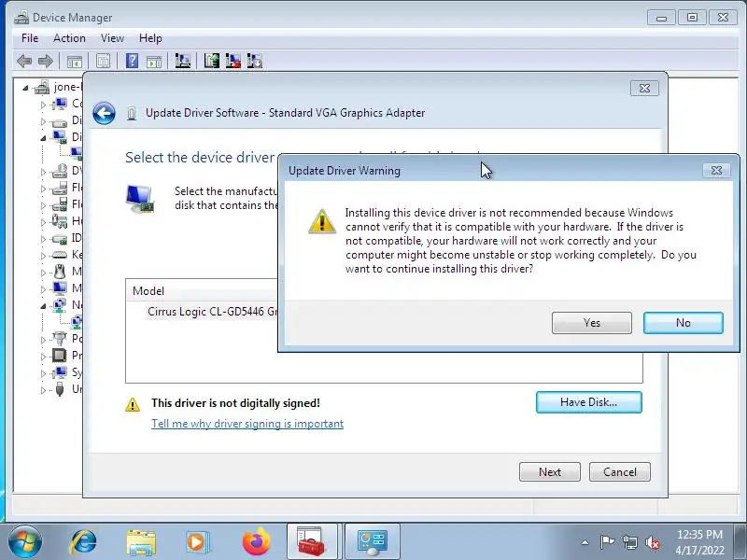Click Scan for hardware changes toolbar icon

coord(182,61)
